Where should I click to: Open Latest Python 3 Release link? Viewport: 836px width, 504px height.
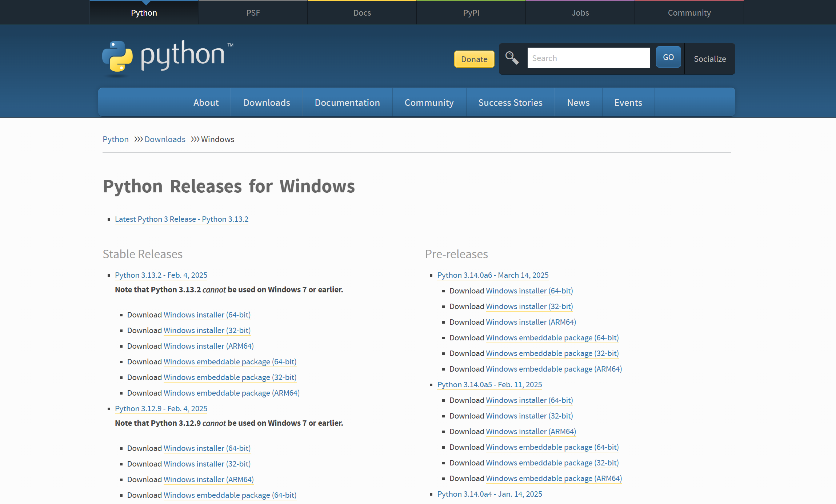click(x=181, y=219)
